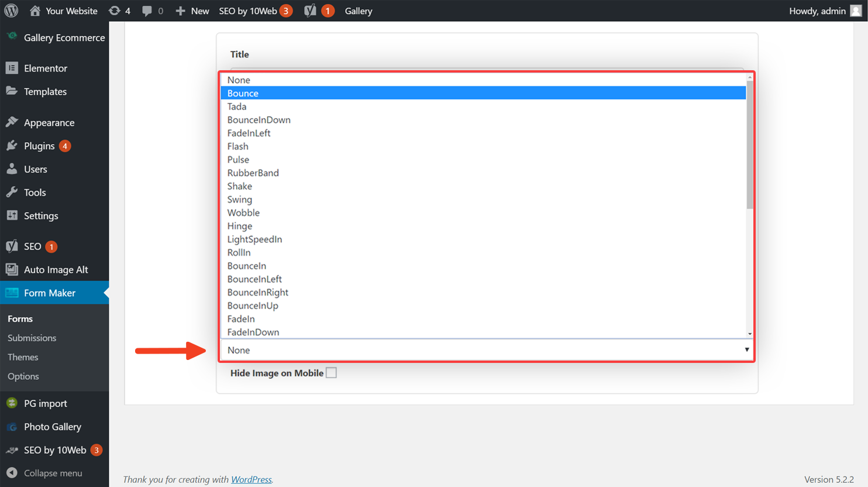Open the Forms submenu item
This screenshot has width=868, height=487.
coord(20,318)
